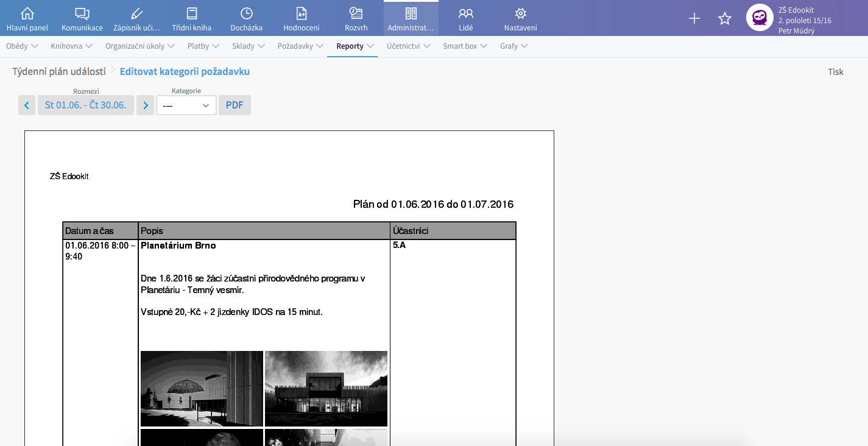The width and height of the screenshot is (868, 446).
Task: Open the Hlavní panel home icon
Action: point(27,13)
